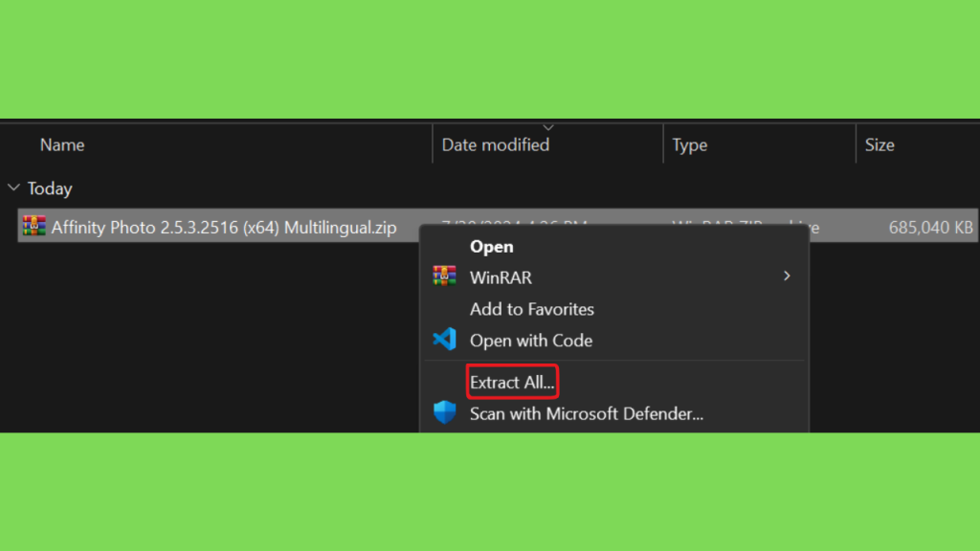Viewport: 980px width, 551px height.
Task: Click the Today group label
Action: pyautogui.click(x=50, y=188)
